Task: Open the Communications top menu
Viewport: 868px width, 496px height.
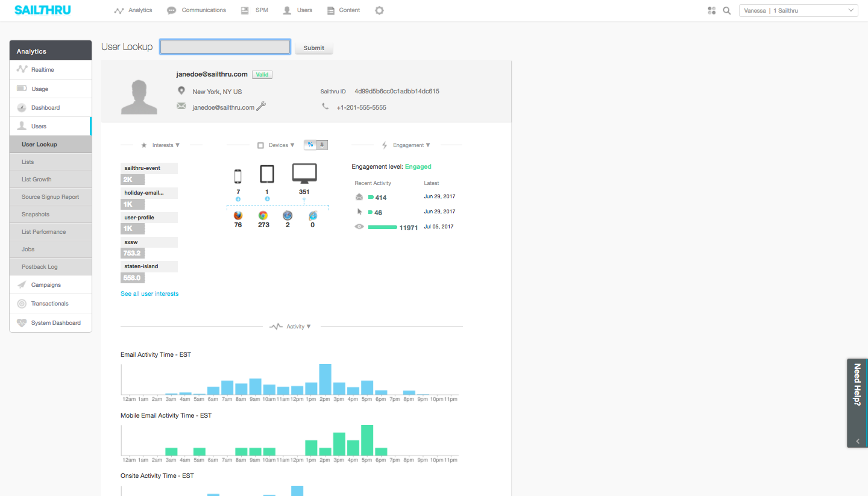Action: click(x=197, y=10)
